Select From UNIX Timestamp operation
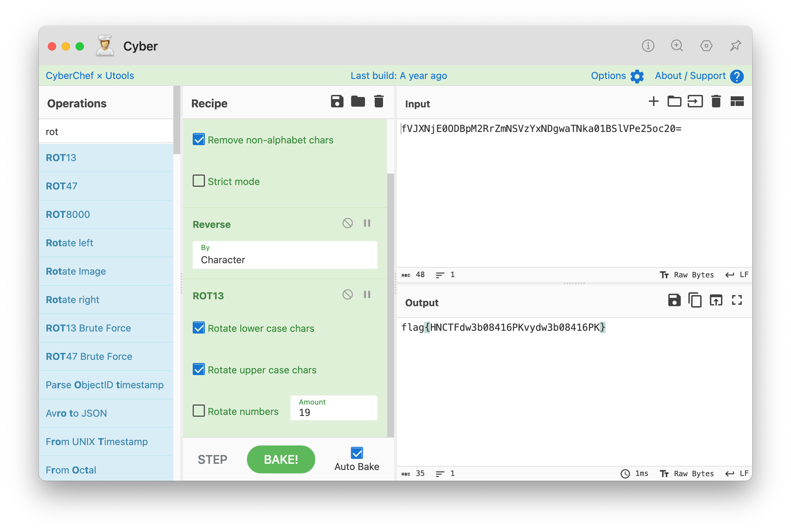The height and width of the screenshot is (532, 791). (106, 442)
